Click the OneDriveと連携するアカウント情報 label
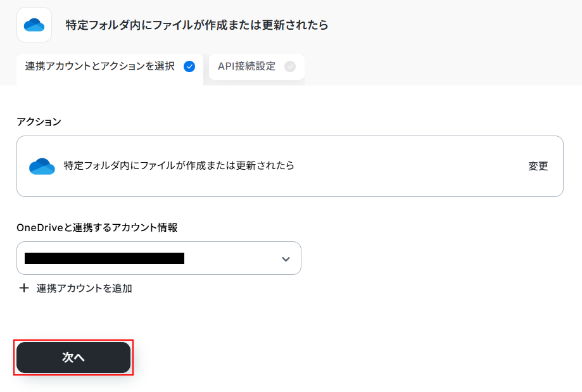Image resolution: width=582 pixels, height=392 pixels. pyautogui.click(x=97, y=227)
